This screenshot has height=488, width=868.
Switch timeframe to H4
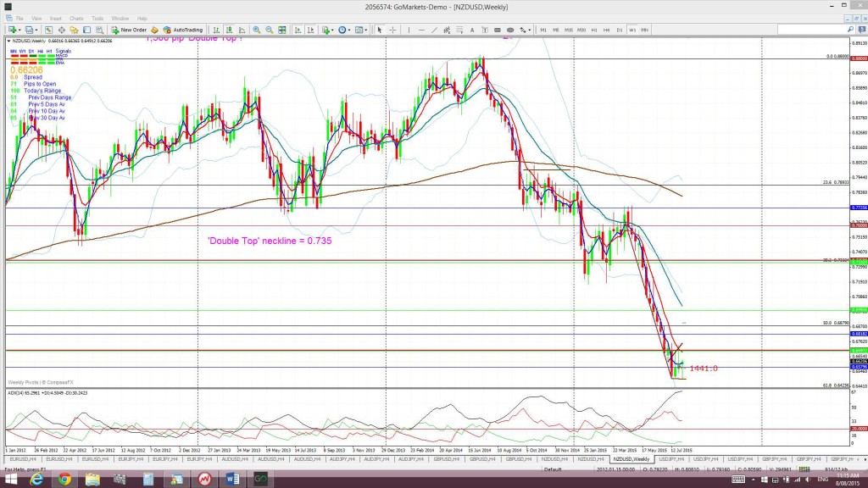tap(607, 30)
